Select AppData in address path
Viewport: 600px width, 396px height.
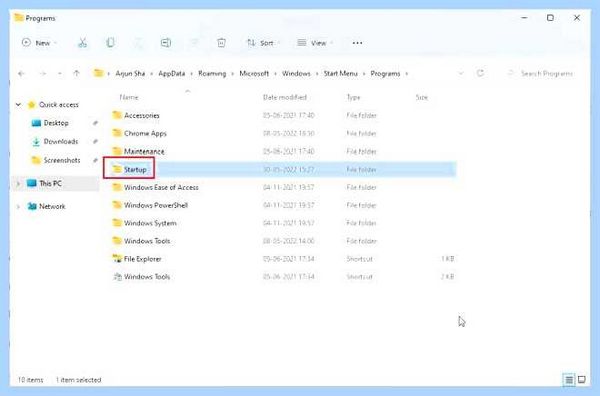(x=171, y=73)
